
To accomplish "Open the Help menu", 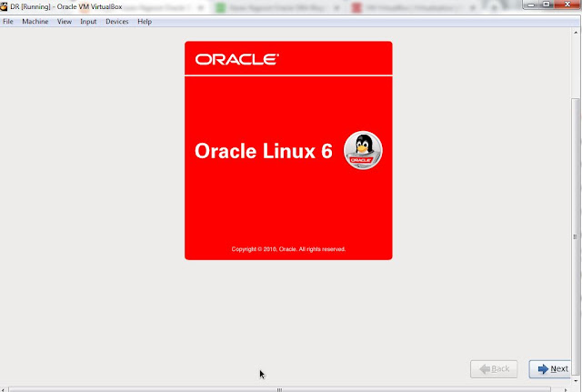I will [x=145, y=22].
